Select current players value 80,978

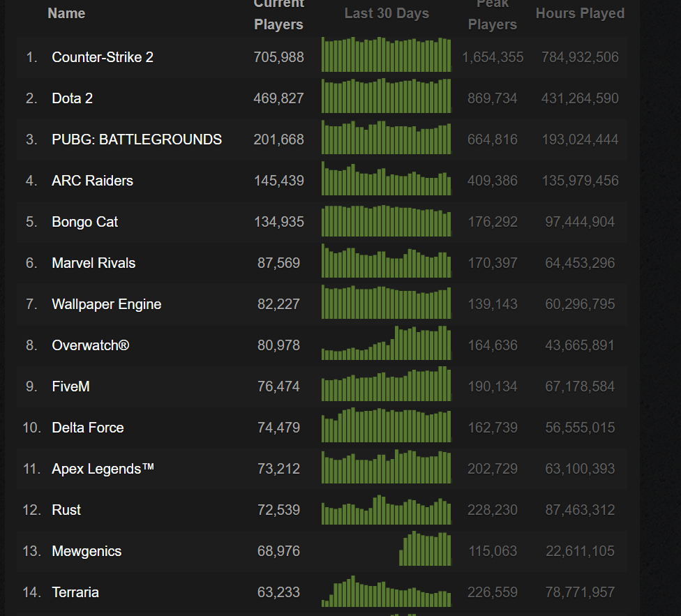[279, 345]
